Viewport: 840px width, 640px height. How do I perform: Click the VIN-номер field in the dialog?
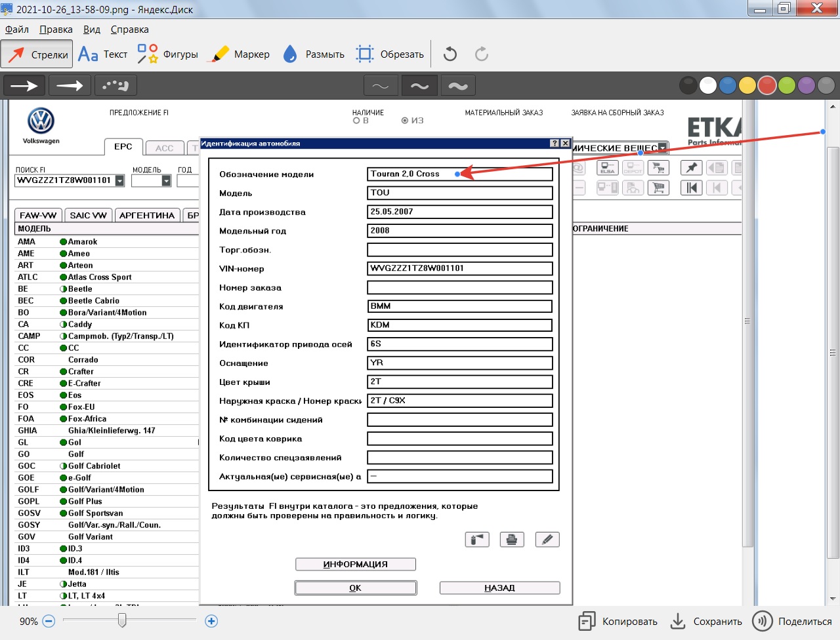(459, 268)
